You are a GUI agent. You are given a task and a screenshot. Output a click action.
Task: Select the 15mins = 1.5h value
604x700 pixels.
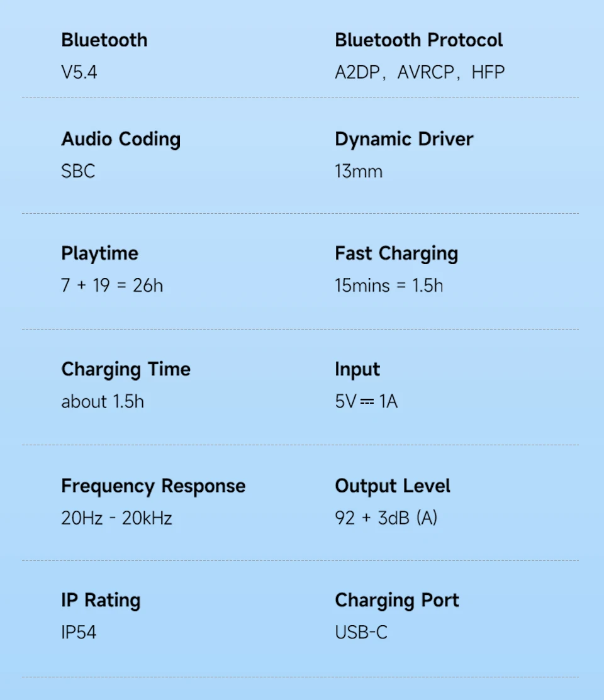(389, 286)
